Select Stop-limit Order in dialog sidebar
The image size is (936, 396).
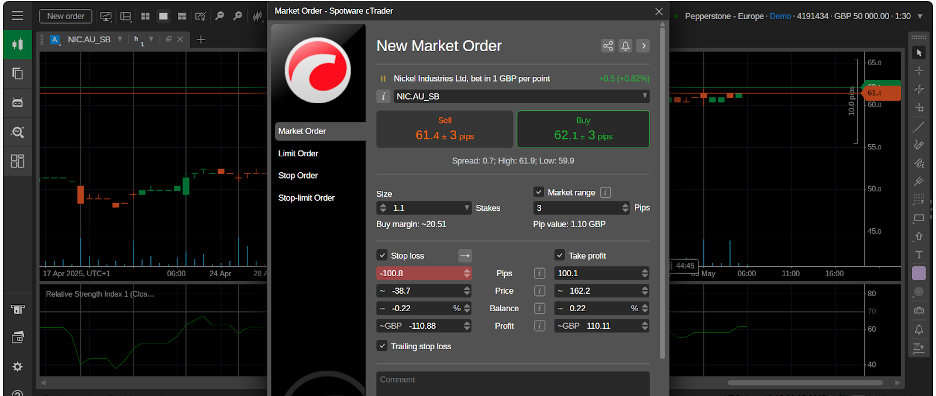(x=306, y=198)
